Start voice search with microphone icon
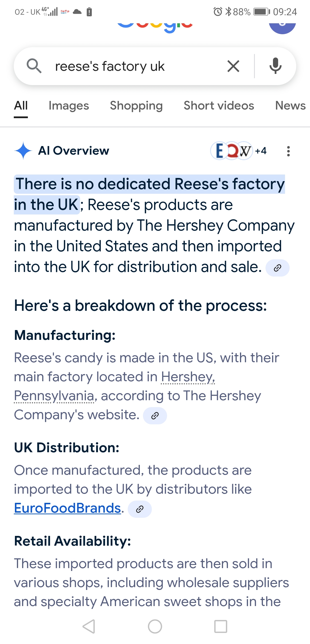This screenshot has width=310, height=644. (275, 66)
